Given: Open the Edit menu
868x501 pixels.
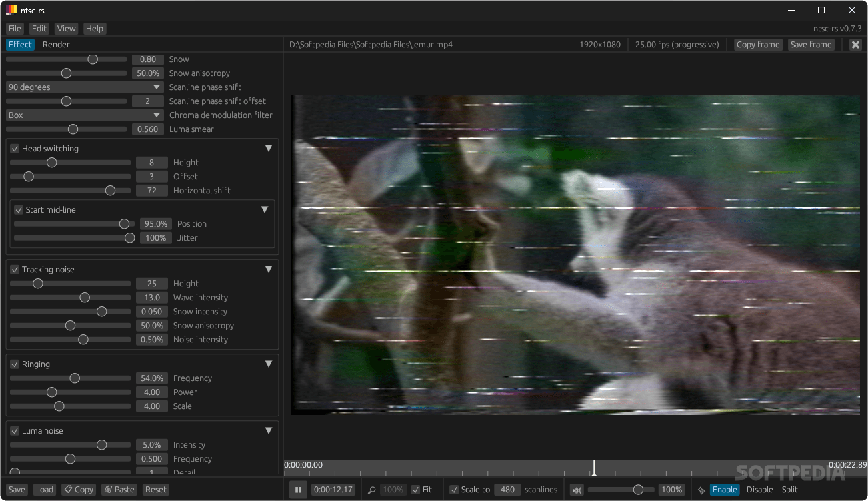Looking at the screenshot, I should coord(39,29).
